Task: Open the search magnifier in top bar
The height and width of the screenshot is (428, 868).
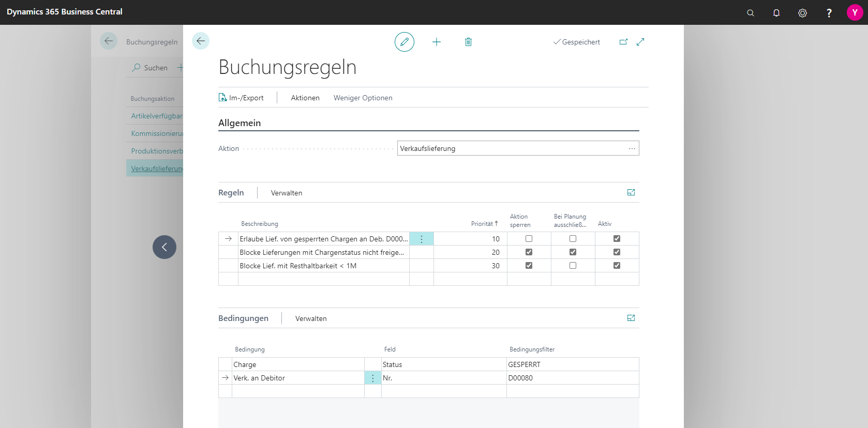Action: pos(750,13)
